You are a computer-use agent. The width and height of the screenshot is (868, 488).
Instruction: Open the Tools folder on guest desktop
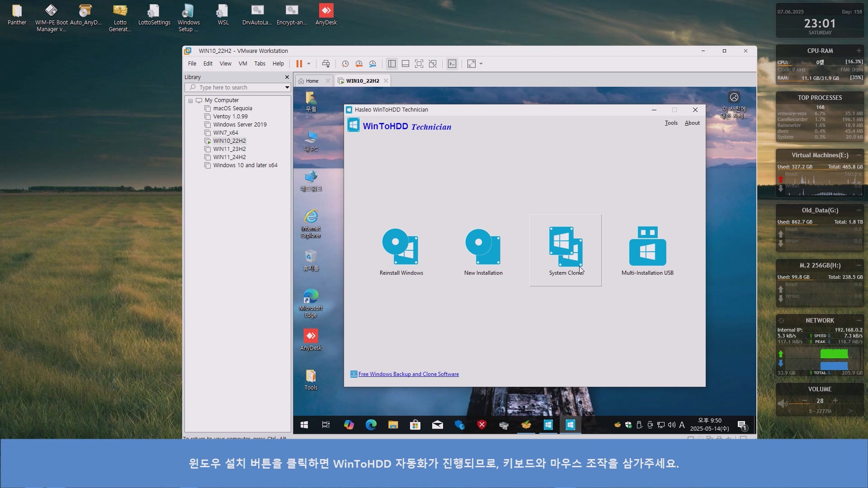(311, 380)
